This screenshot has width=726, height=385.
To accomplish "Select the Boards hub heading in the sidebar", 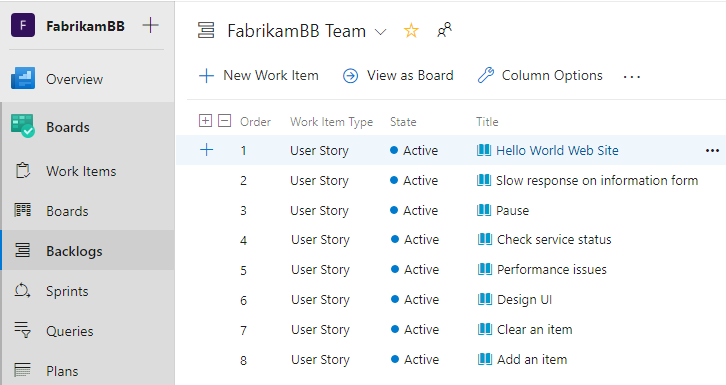I will point(68,127).
